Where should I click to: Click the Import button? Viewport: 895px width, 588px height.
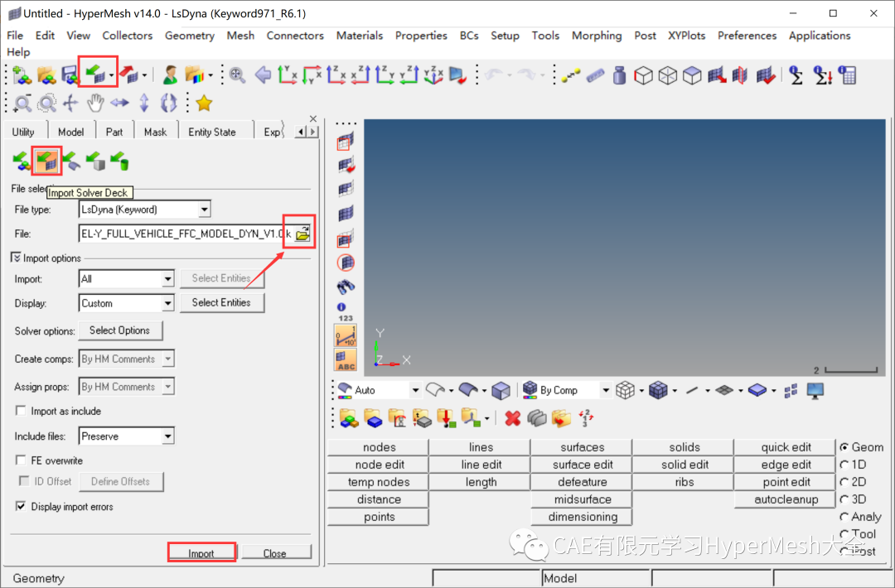tap(201, 551)
